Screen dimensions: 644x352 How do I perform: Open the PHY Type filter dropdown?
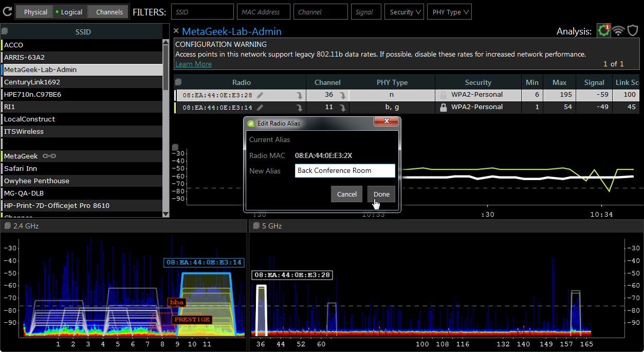pos(450,12)
